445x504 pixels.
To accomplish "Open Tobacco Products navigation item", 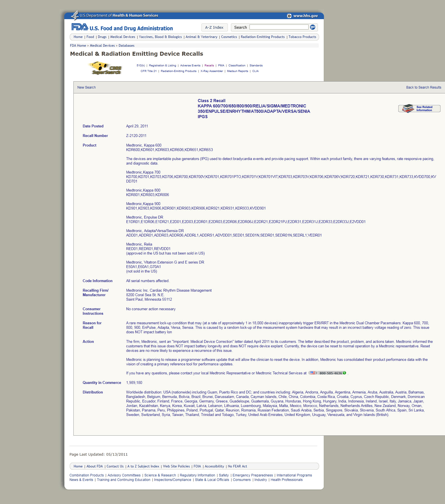I will click(x=302, y=37).
